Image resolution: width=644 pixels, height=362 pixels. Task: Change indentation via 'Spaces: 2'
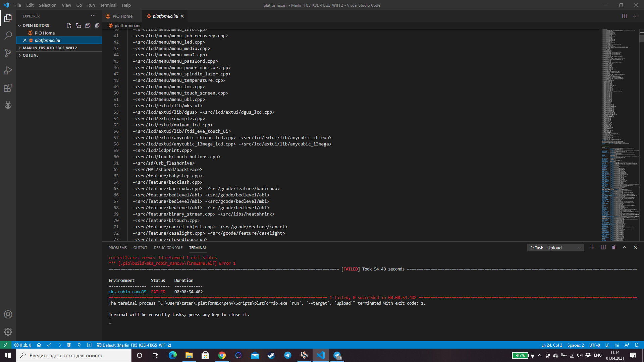pos(576,345)
